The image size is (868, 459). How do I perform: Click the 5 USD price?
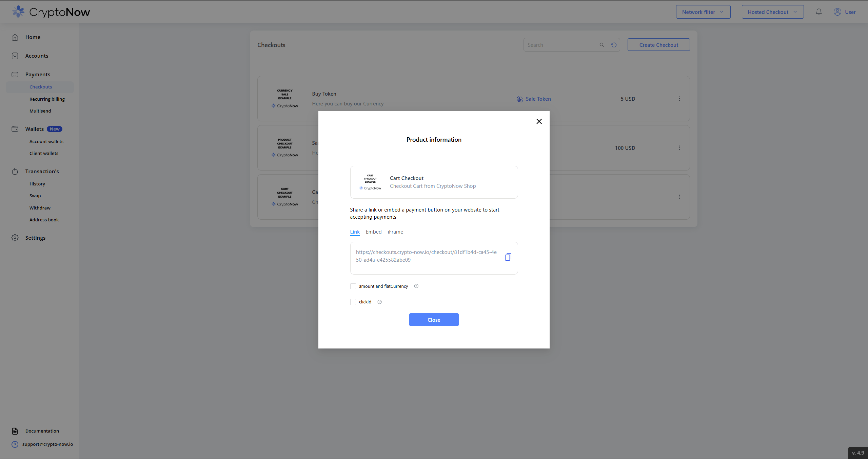pos(628,99)
